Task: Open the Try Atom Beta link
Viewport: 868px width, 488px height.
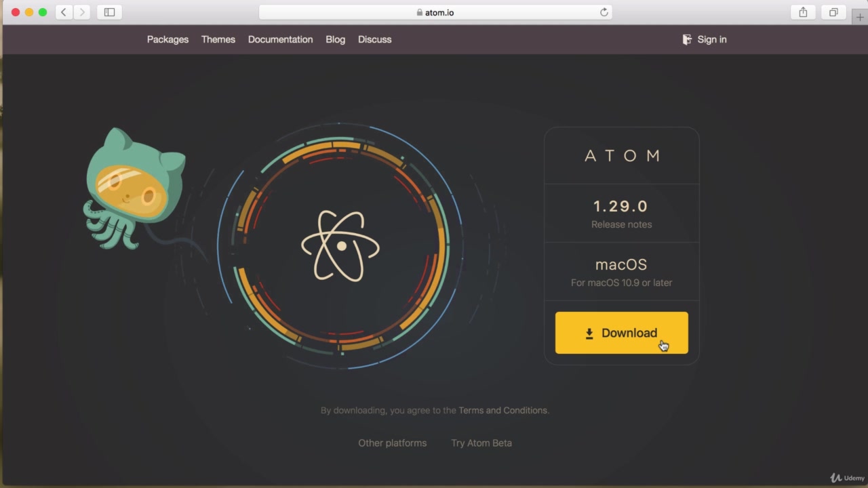Action: tap(481, 443)
